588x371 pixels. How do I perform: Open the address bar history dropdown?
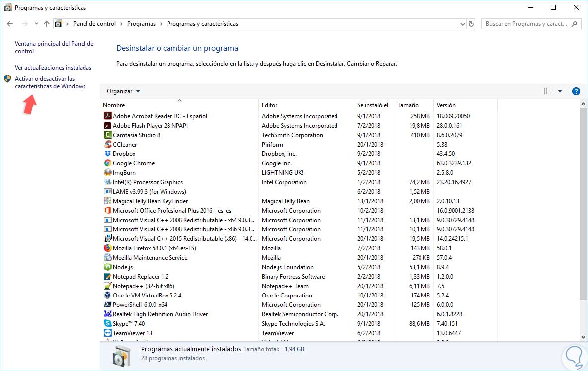[x=462, y=24]
